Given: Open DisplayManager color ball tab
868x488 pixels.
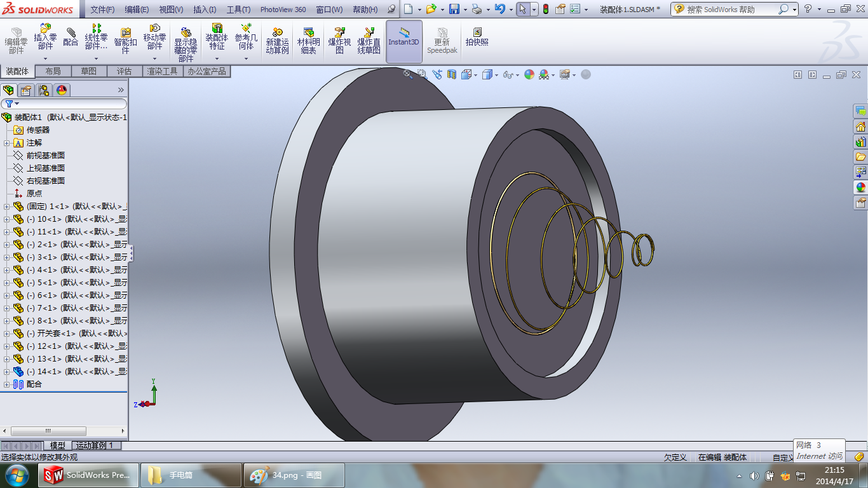Looking at the screenshot, I should point(62,90).
